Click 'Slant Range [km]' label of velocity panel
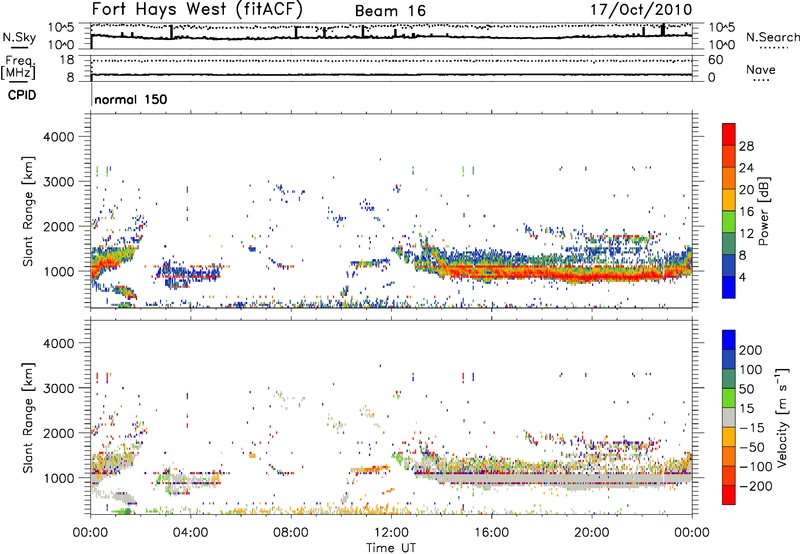The image size is (800, 554). [x=28, y=418]
